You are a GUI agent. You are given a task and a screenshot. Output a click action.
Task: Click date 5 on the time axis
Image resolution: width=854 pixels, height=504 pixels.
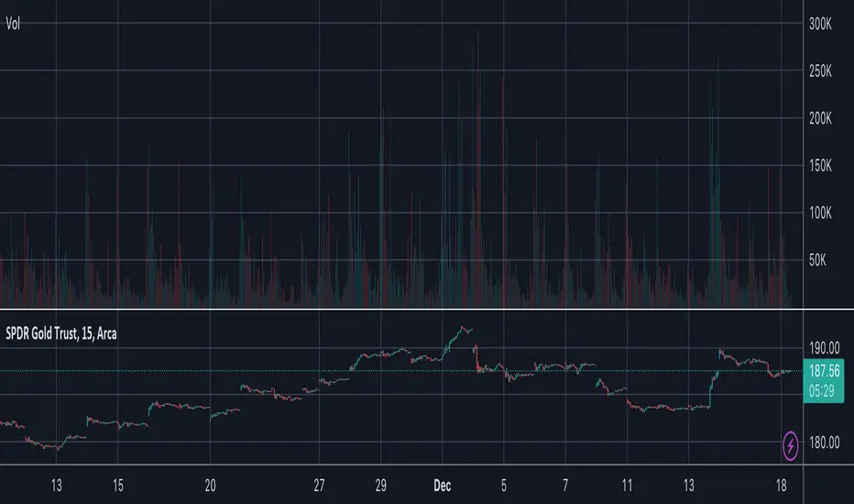504,486
